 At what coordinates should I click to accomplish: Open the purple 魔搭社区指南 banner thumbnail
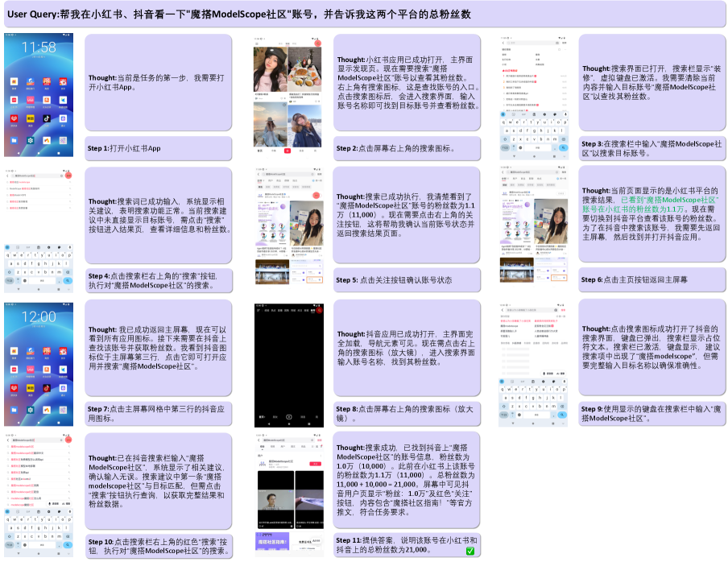coord(273,542)
